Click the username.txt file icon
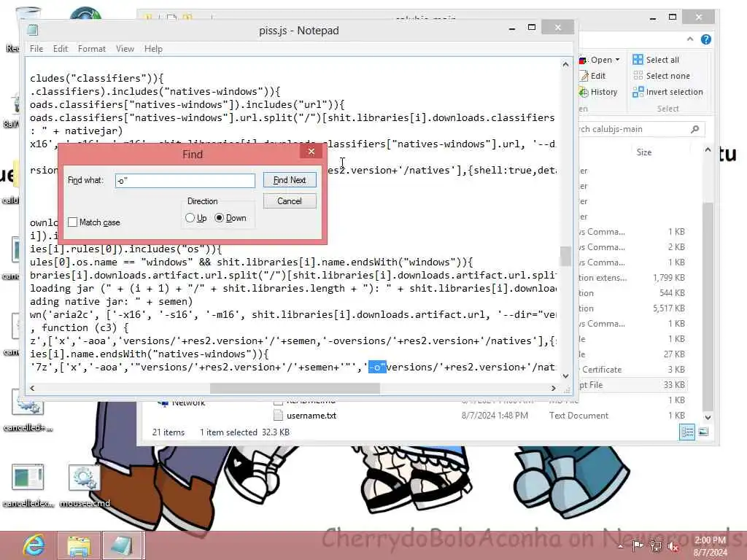The height and width of the screenshot is (560, 747). [x=279, y=415]
